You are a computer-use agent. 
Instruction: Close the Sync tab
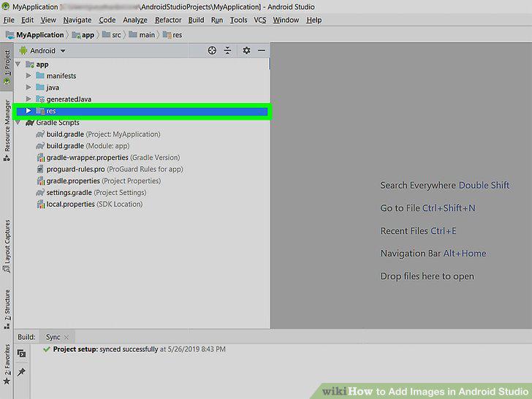[x=66, y=338]
